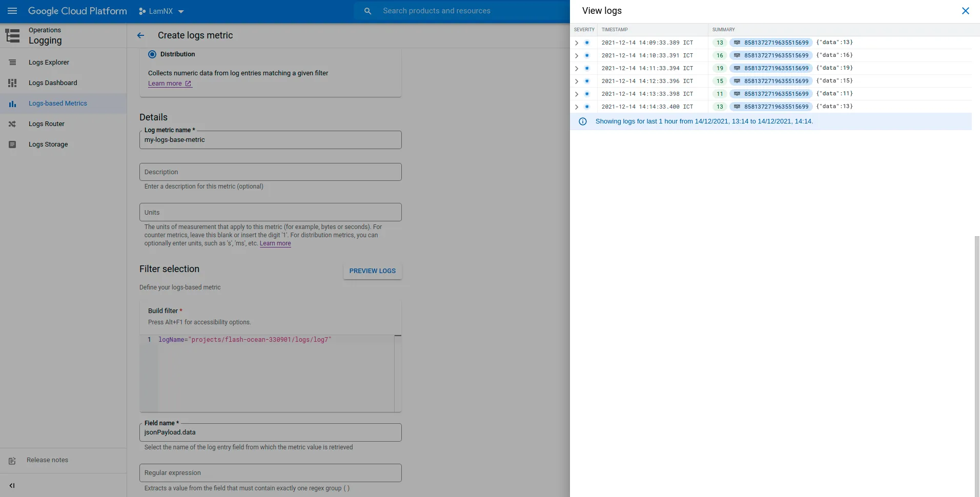Expand the 14:09:33.389 log entry

tap(577, 43)
